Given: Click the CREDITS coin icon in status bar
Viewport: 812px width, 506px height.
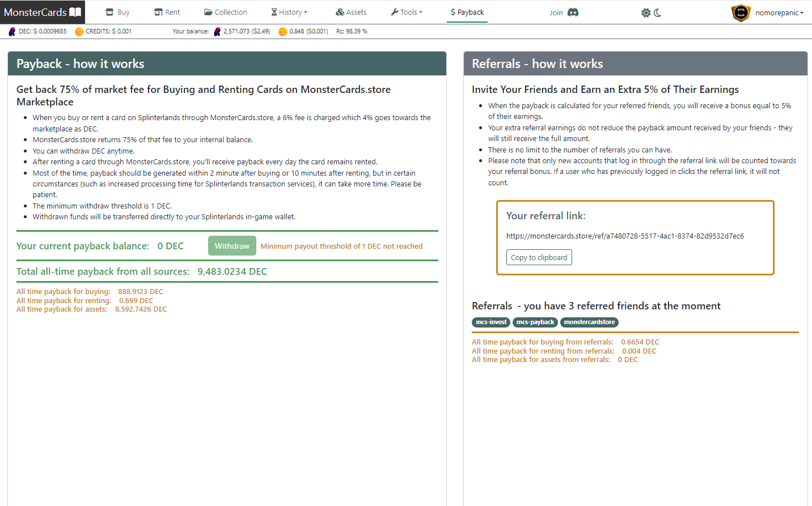Looking at the screenshot, I should (x=79, y=32).
